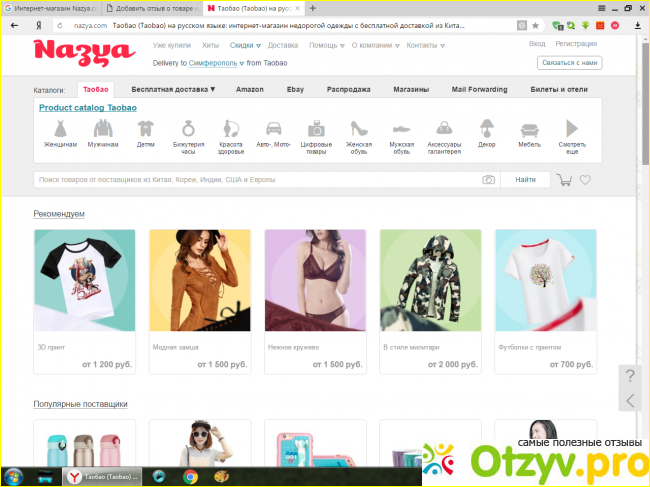Expand the Бесплатная доставка dropdown tab
This screenshot has height=487, width=650.
(173, 89)
